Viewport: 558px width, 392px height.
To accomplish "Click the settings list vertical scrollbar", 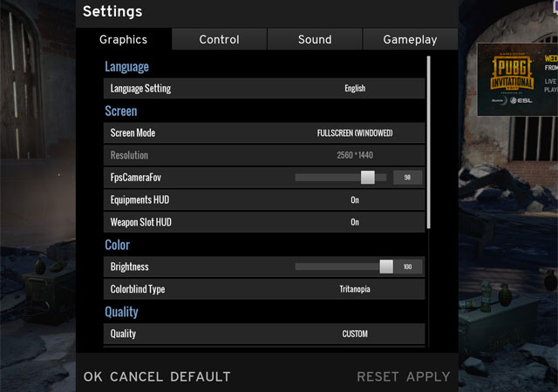I will [428, 142].
